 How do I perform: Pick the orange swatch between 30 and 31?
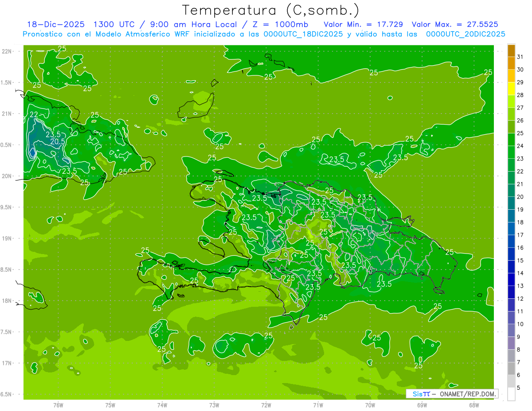coord(511,63)
